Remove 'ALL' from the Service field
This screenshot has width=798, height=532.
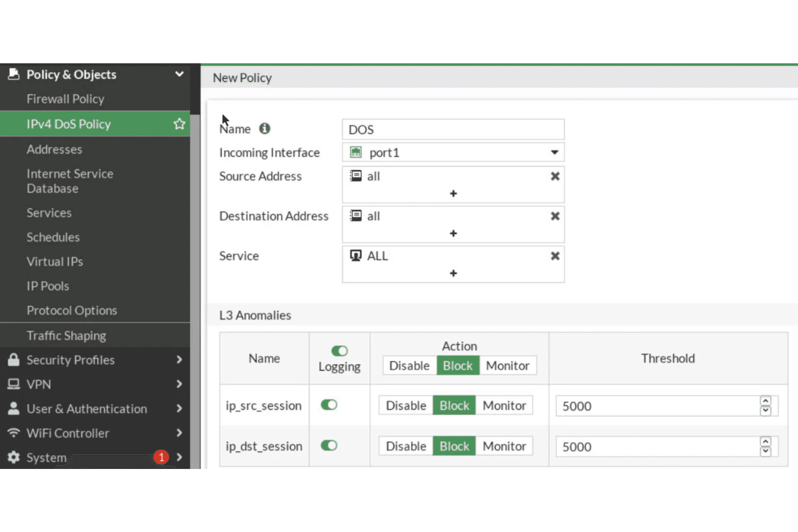[x=555, y=256]
